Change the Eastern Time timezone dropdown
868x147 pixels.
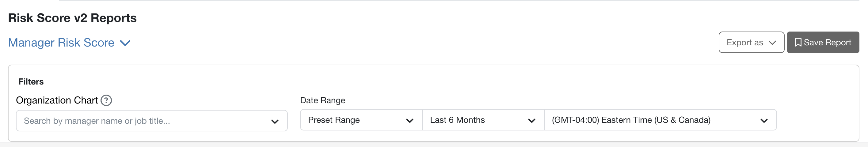(660, 120)
